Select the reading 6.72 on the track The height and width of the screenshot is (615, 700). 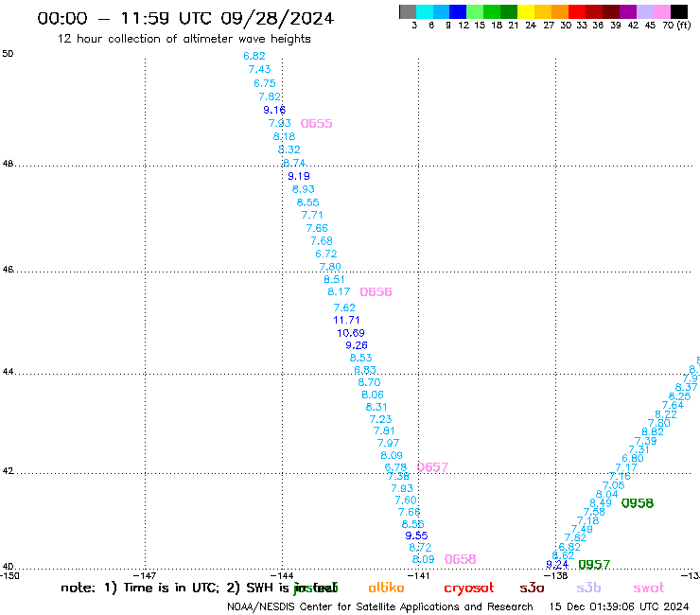326,254
